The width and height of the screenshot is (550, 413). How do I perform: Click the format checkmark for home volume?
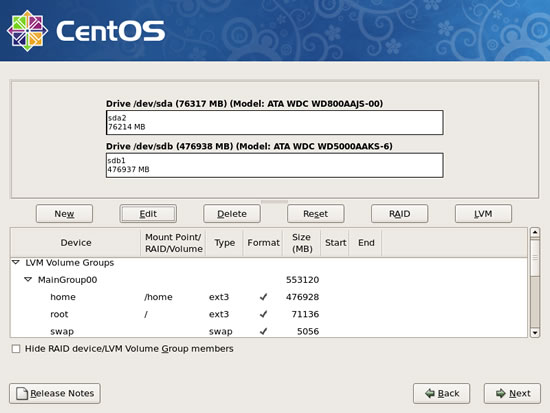click(263, 297)
